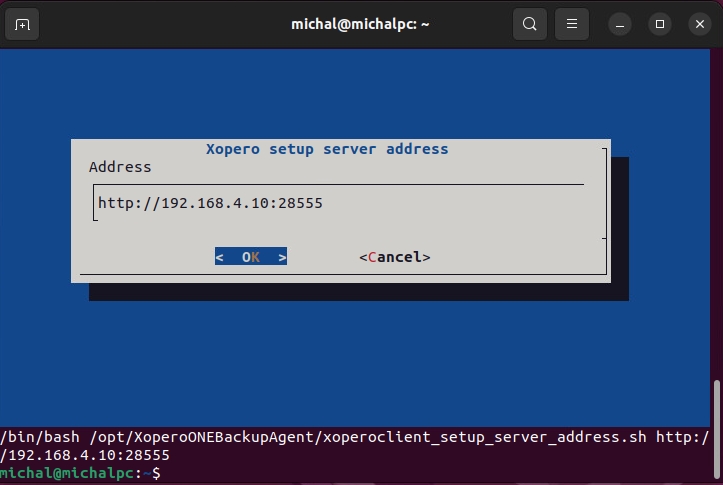Click the 'Xopero setup server address' dialog title
Viewport: 723px width, 485px height.
click(x=327, y=149)
